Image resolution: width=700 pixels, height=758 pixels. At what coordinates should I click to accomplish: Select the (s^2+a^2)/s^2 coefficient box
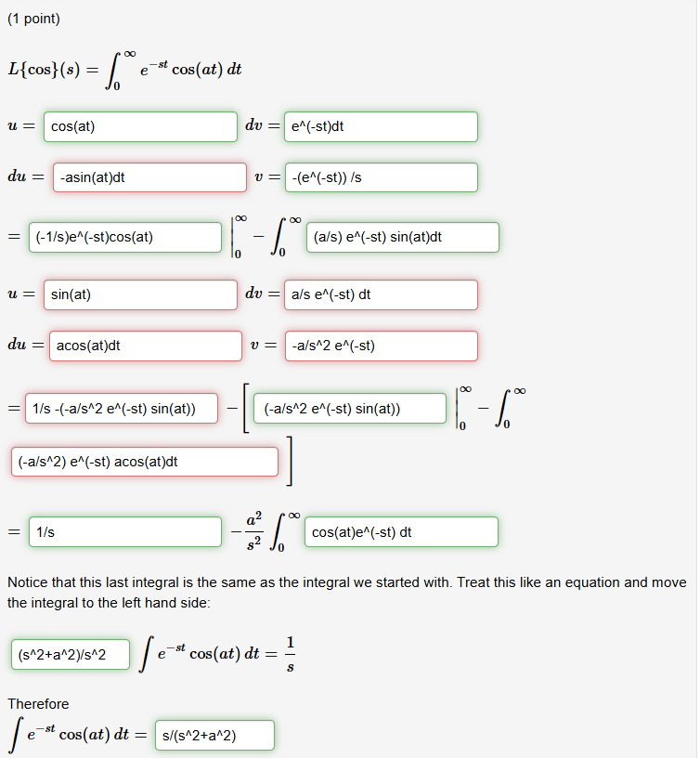[x=67, y=654]
